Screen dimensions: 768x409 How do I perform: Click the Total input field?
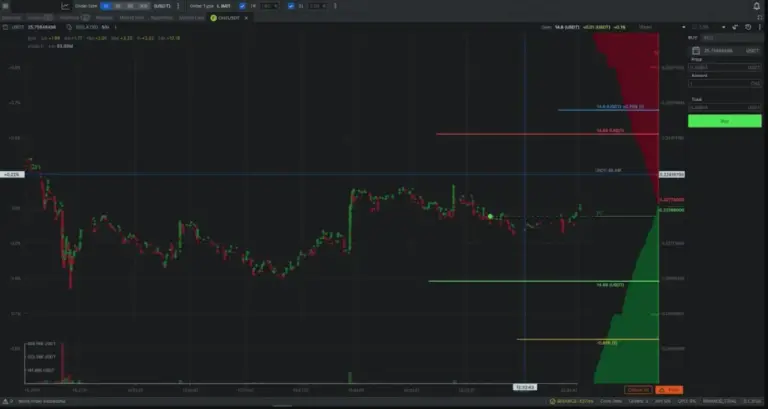[x=724, y=107]
